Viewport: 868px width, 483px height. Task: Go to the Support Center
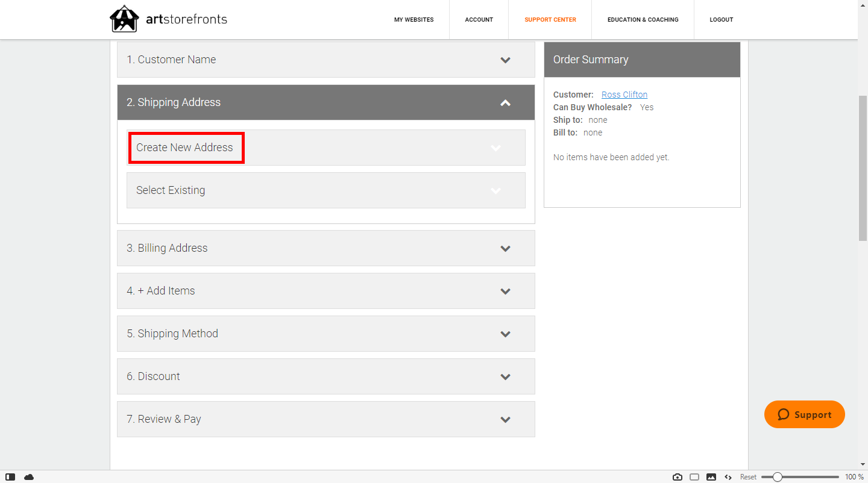coord(550,20)
